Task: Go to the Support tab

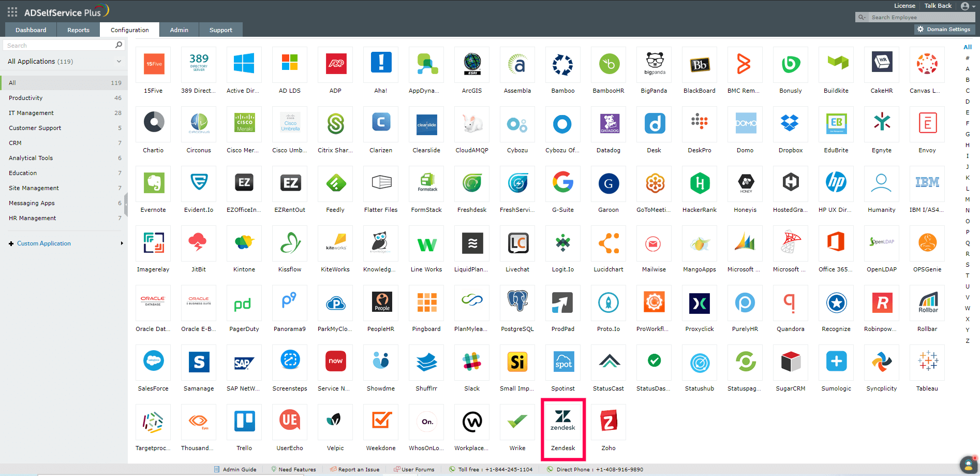Action: [221, 30]
